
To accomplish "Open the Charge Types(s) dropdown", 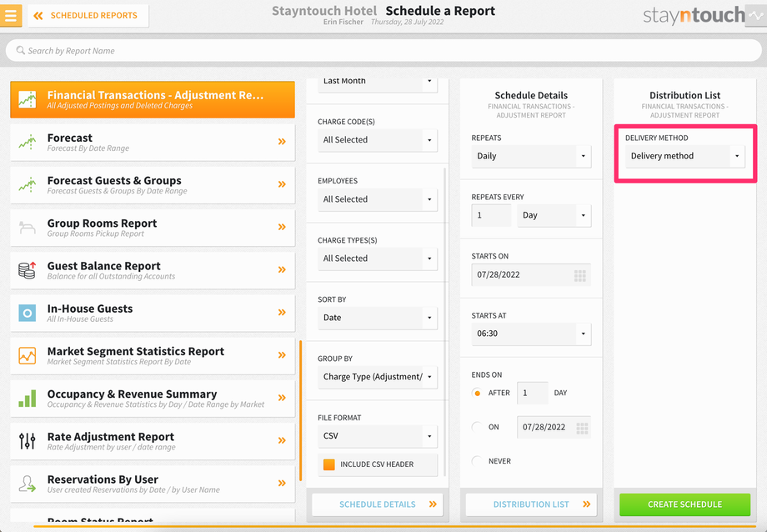I will pyautogui.click(x=378, y=258).
